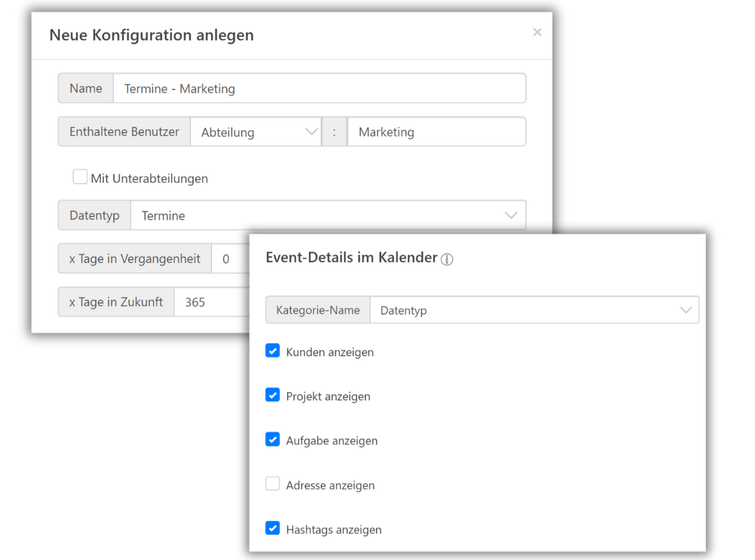Enable "Mit Unterabteilungen"
Screen dimensions: 755x560
click(x=80, y=177)
